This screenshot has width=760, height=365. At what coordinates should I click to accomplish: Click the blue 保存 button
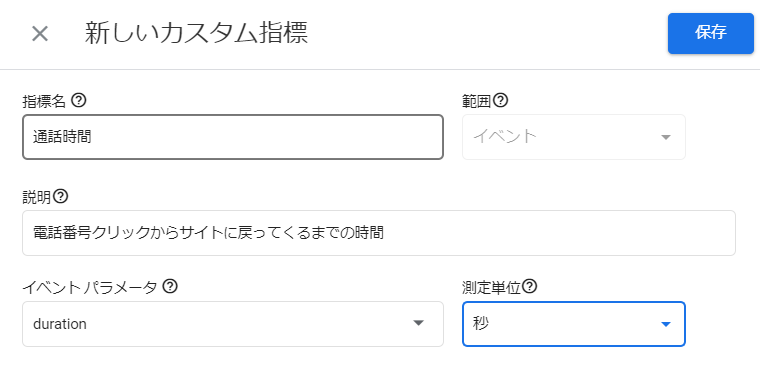(711, 33)
